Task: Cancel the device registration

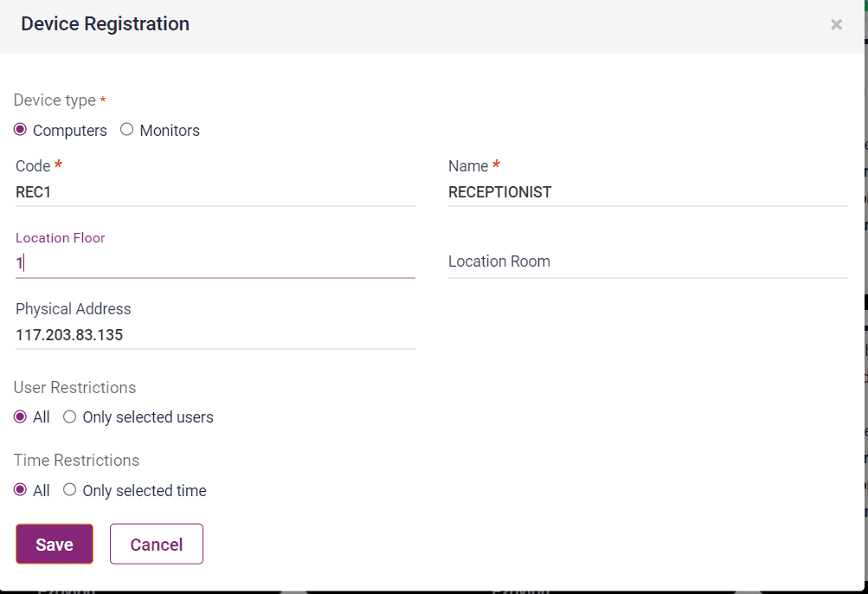Action: click(157, 544)
